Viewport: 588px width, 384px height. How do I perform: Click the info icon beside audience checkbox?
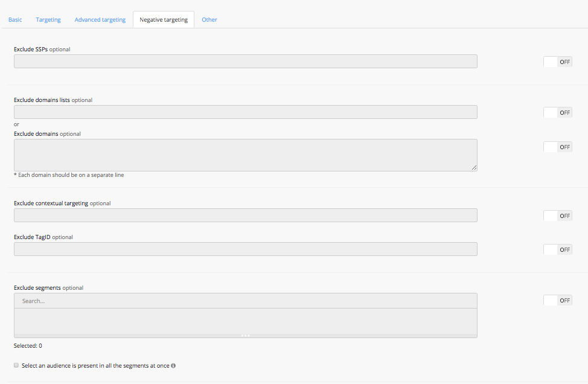click(173, 366)
